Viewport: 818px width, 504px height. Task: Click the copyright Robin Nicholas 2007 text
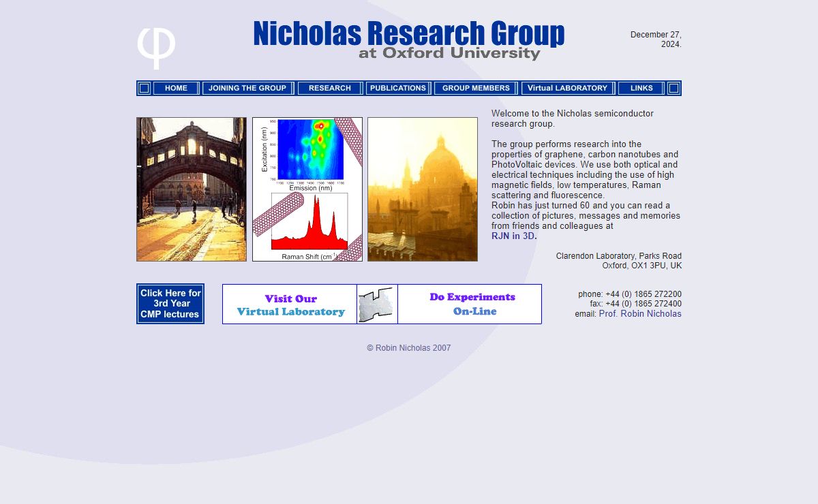[x=409, y=348]
